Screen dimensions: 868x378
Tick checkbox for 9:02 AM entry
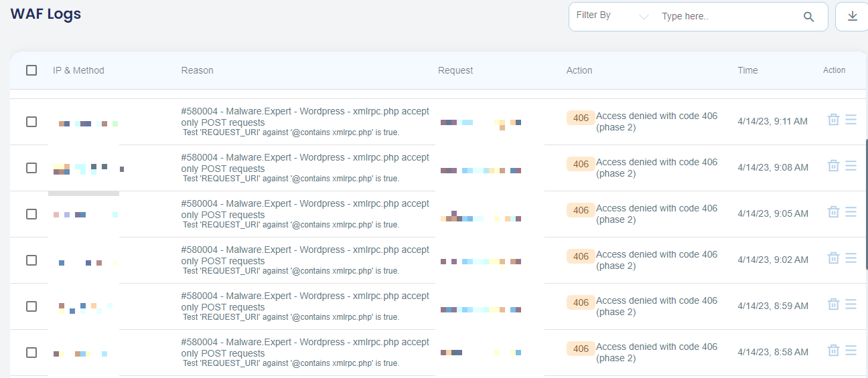[x=31, y=260]
